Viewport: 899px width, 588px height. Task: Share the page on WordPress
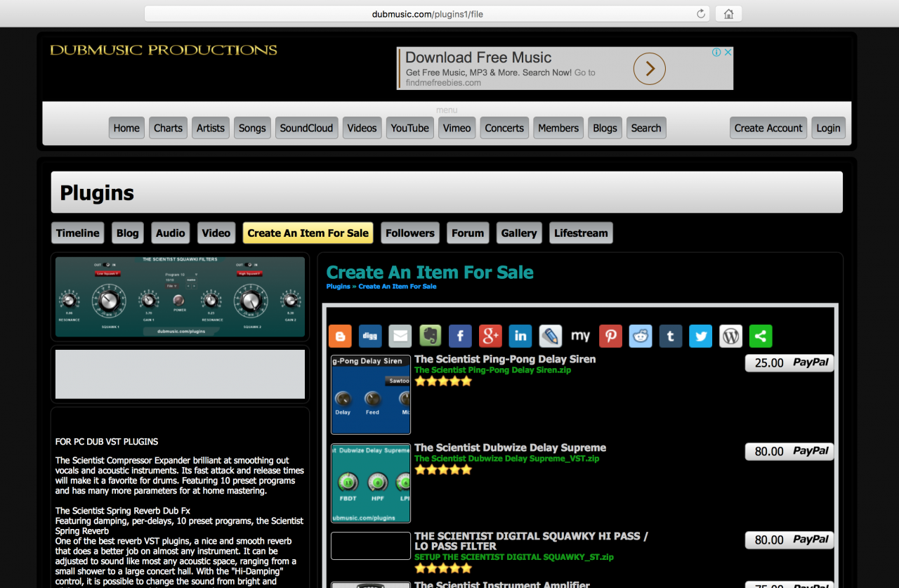730,336
